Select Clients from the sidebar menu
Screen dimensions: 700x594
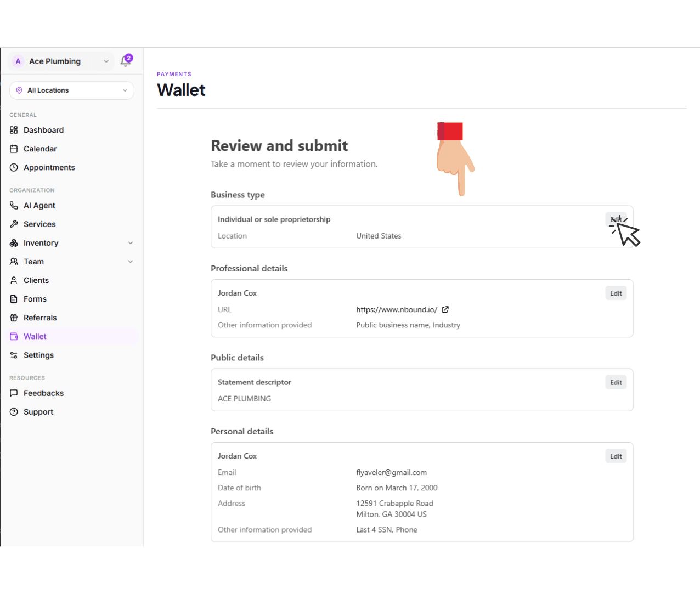[x=35, y=280]
